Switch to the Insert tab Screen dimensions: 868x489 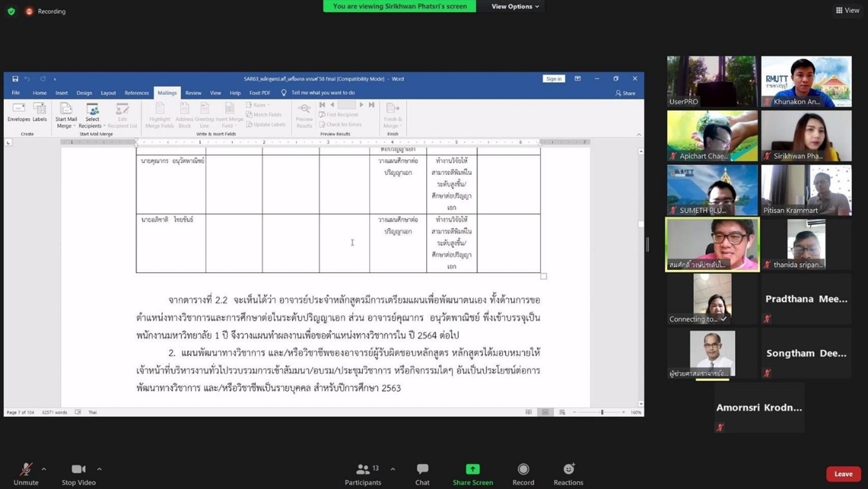[61, 93]
